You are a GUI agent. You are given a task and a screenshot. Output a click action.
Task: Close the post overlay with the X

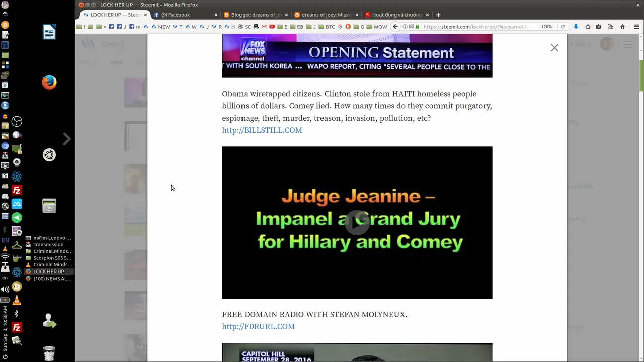(554, 48)
